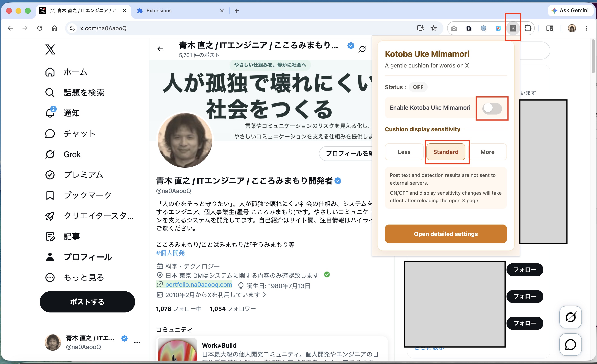This screenshot has width=597, height=364.
Task: Click the gray camera extension icon
Action: (454, 28)
